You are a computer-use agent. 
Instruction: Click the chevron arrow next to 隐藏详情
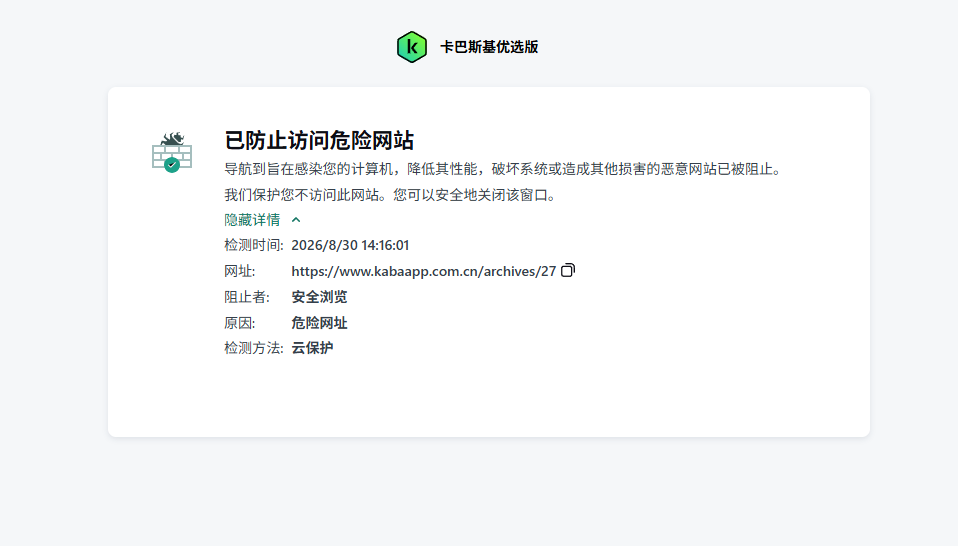click(x=296, y=220)
